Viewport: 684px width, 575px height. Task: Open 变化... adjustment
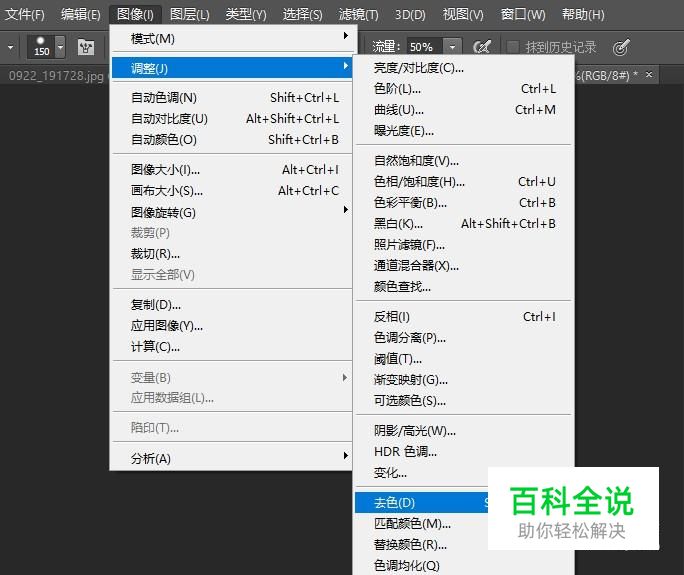click(422, 472)
